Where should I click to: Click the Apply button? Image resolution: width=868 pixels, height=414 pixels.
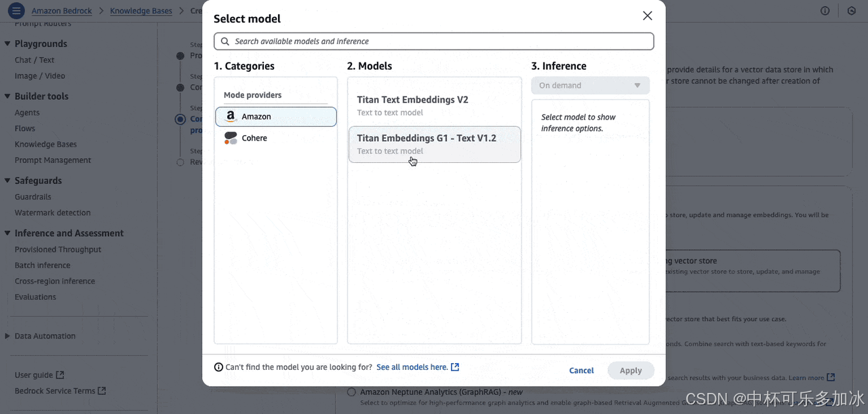(631, 371)
